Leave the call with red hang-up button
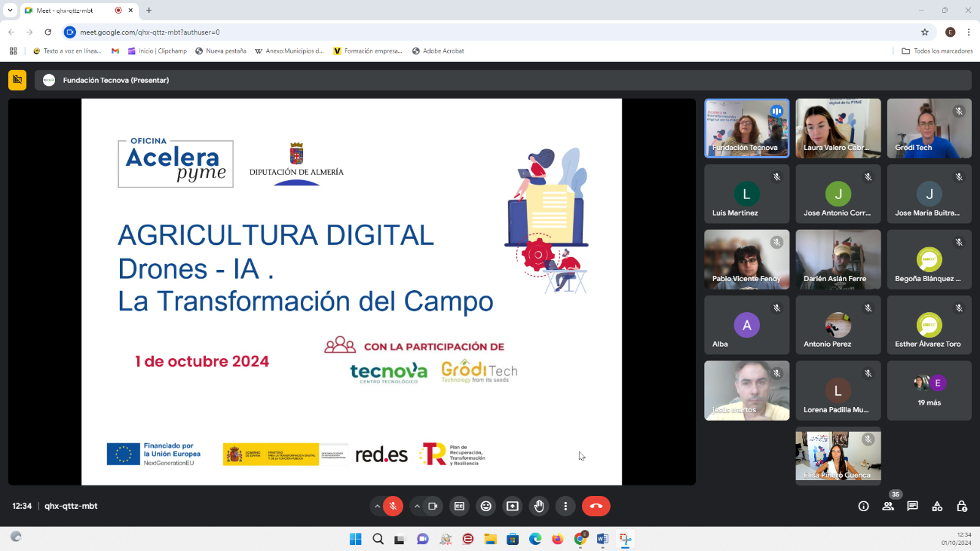The image size is (980, 551). click(x=596, y=507)
